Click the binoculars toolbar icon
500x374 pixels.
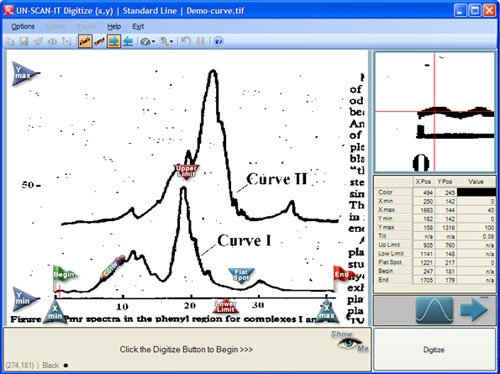click(52, 42)
